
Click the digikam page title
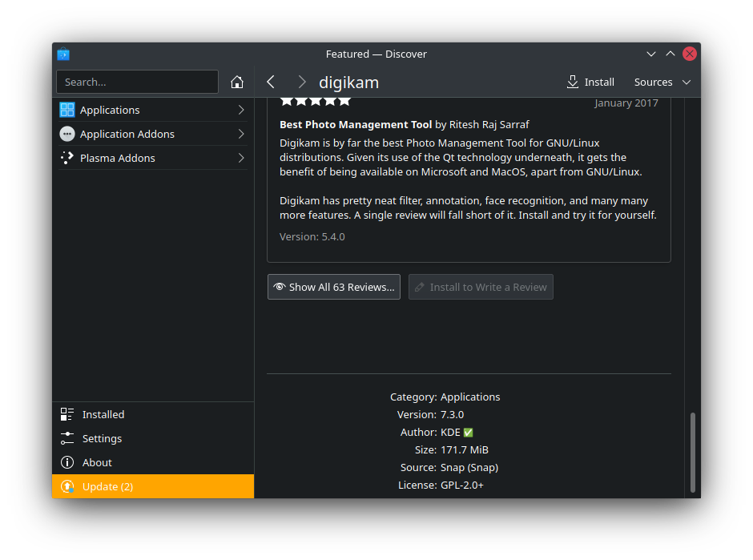click(349, 83)
